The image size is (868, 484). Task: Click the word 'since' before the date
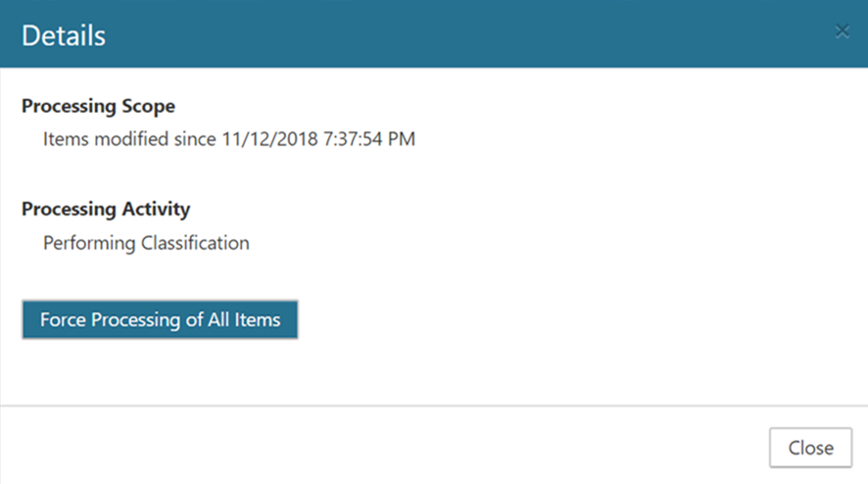pos(194,139)
